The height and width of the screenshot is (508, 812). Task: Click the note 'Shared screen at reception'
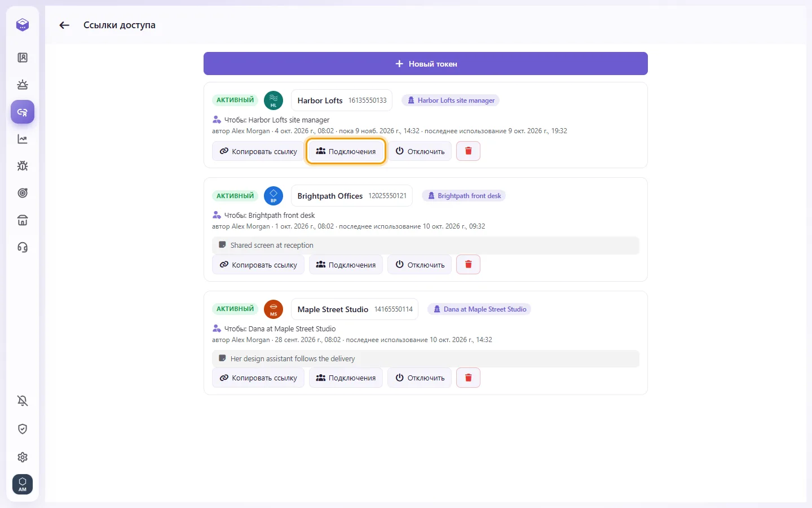pos(426,246)
